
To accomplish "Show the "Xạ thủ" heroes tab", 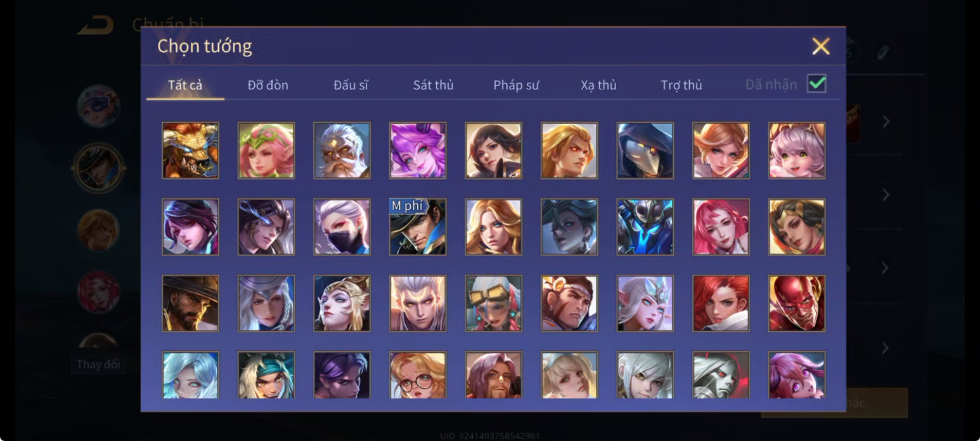I will coord(598,85).
